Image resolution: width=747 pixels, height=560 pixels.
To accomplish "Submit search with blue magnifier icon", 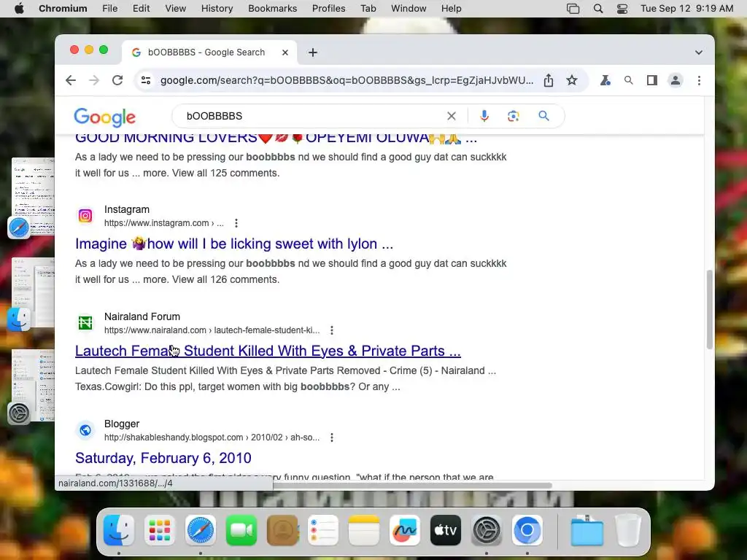I will click(543, 116).
